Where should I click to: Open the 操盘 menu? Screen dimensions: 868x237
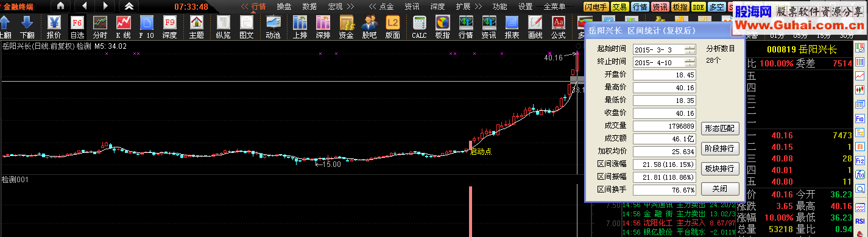[x=284, y=7]
